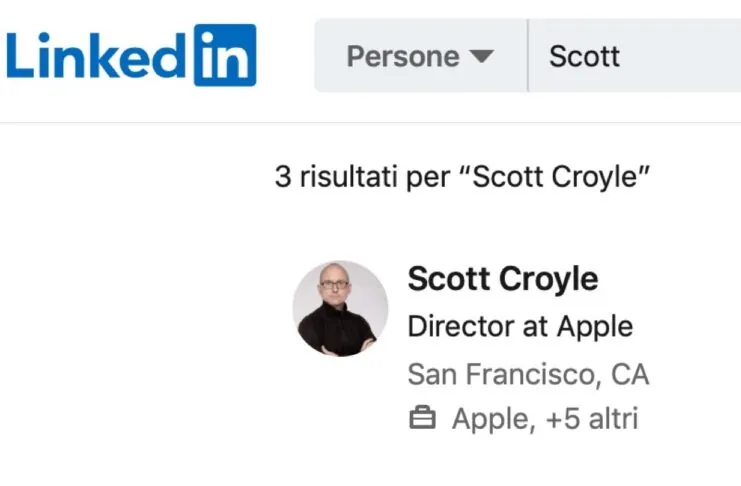Screen dimensions: 741x486
Task: Click the "+5 altri" more companies text
Action: pyautogui.click(x=591, y=418)
